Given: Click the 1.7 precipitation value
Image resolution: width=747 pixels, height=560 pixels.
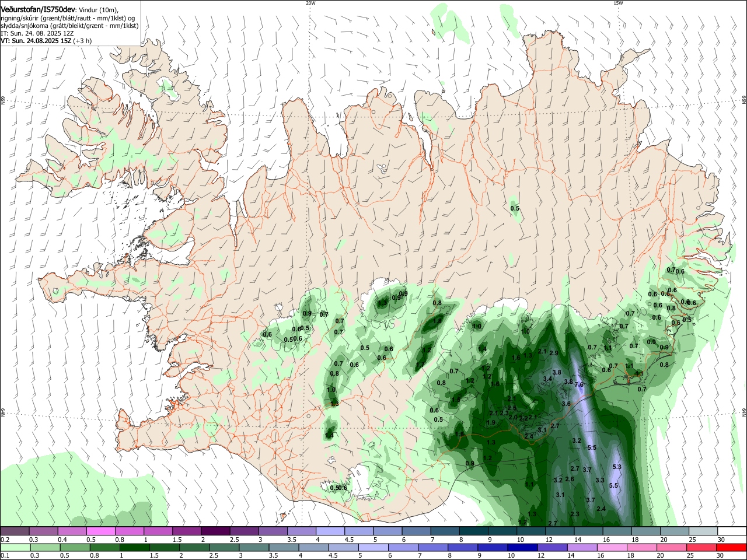Looking at the screenshot, I should [420, 365].
